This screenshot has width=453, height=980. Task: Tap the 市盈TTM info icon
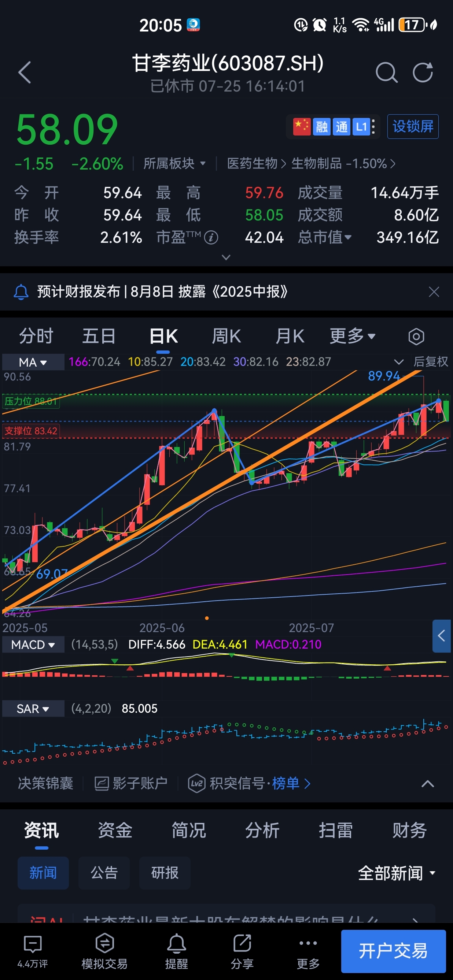pos(211,237)
